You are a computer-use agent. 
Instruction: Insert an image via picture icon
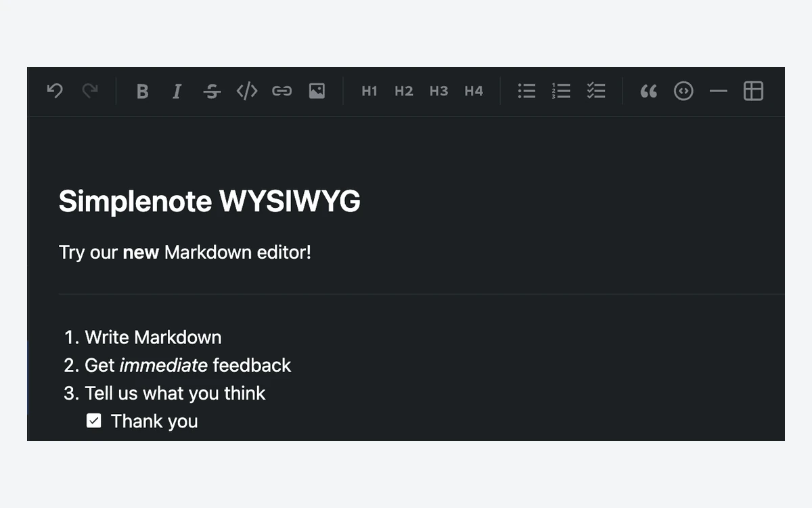317,91
